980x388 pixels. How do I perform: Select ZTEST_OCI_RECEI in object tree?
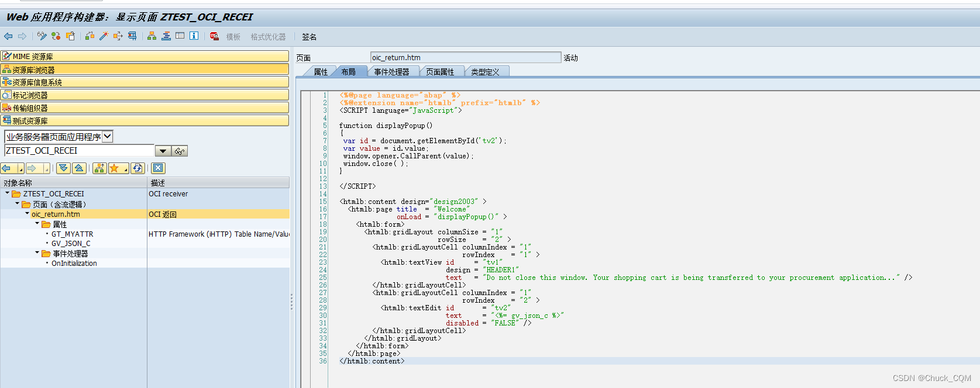click(x=53, y=194)
